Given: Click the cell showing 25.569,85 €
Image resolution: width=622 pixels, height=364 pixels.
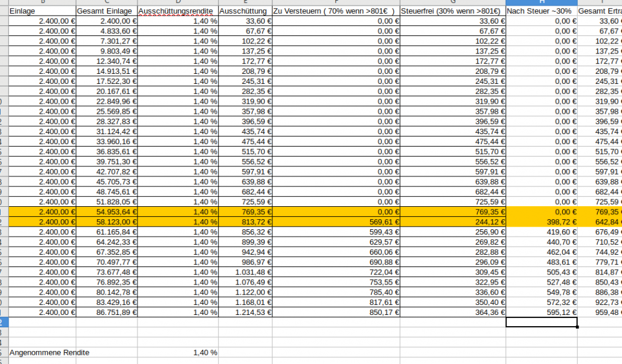Looking at the screenshot, I should tap(107, 112).
